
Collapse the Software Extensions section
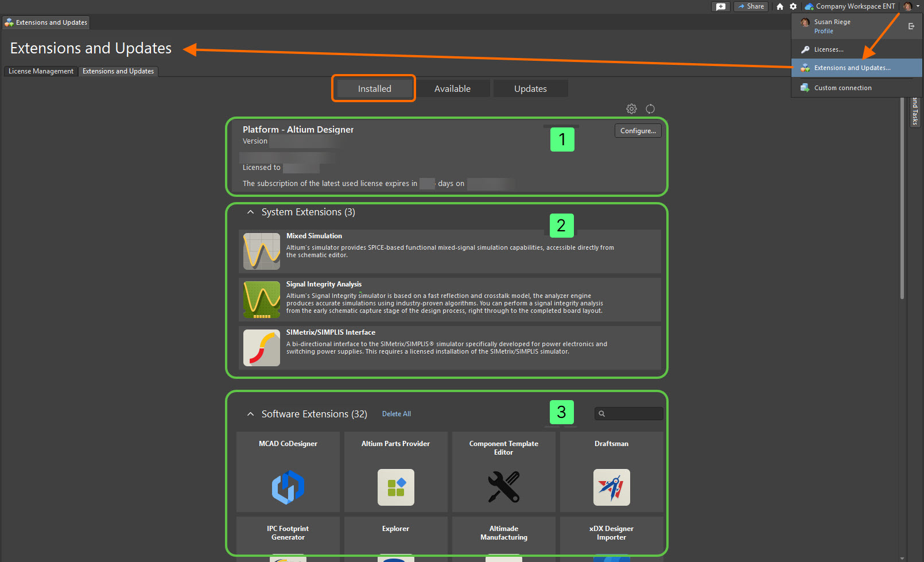[250, 414]
